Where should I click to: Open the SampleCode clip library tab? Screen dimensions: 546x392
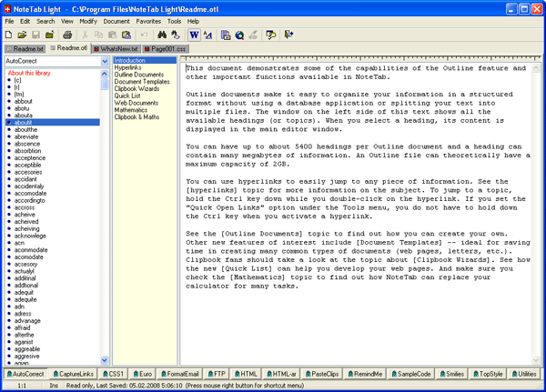(x=411, y=374)
